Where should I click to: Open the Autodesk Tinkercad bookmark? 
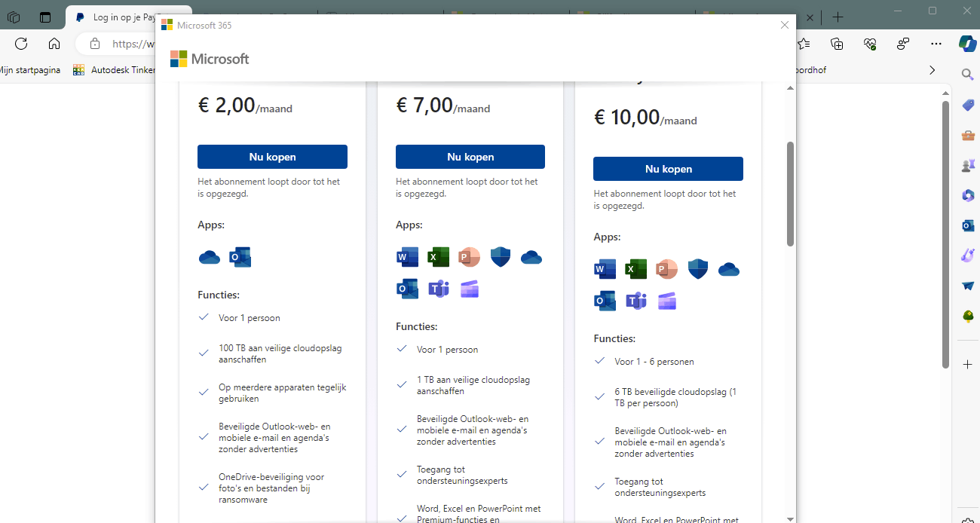[114, 70]
